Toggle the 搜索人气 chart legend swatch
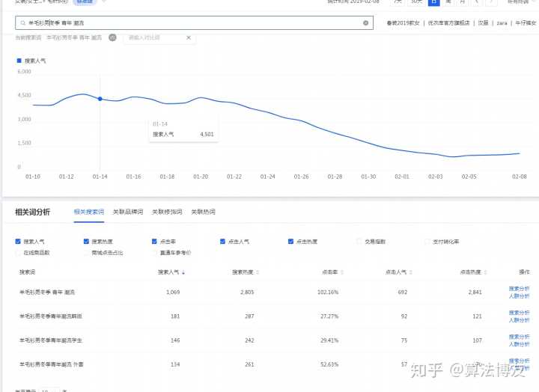 (x=19, y=60)
